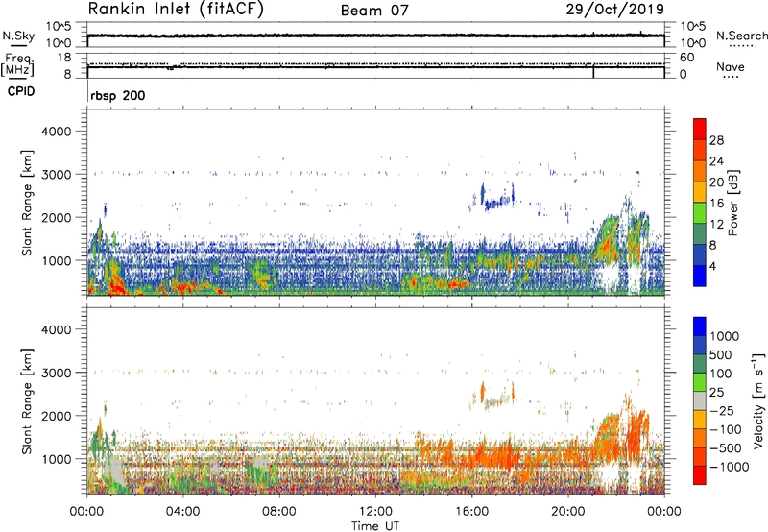The width and height of the screenshot is (768, 532).
Task: Select the "CPID" row label
Action: [21, 91]
